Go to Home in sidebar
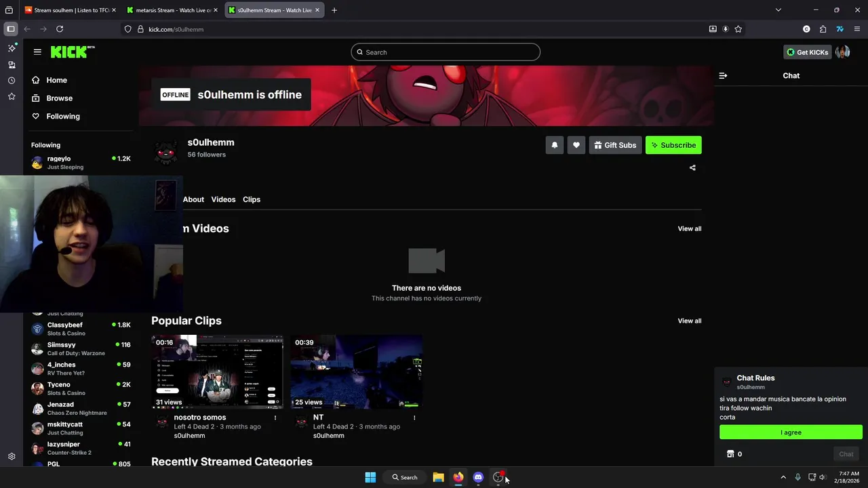 56,80
